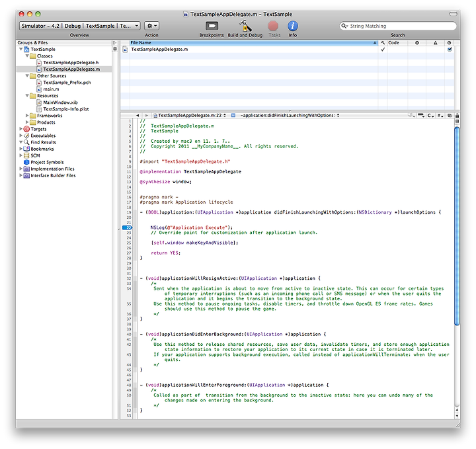Open the breakpoints popup in editor bar
The image size is (476, 449).
pyautogui.click(x=421, y=115)
